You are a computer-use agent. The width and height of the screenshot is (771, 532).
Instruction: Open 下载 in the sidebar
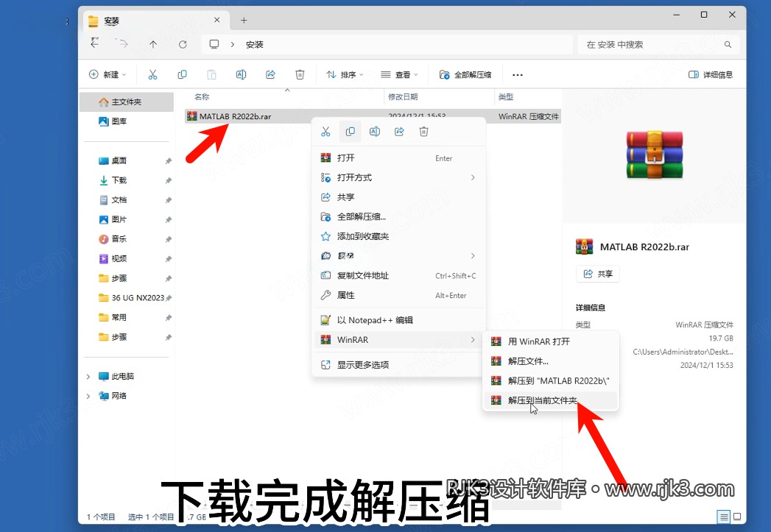point(127,180)
